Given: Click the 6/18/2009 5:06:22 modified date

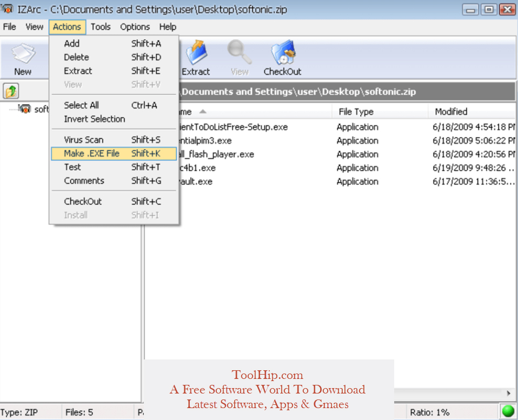Looking at the screenshot, I should click(x=474, y=141).
